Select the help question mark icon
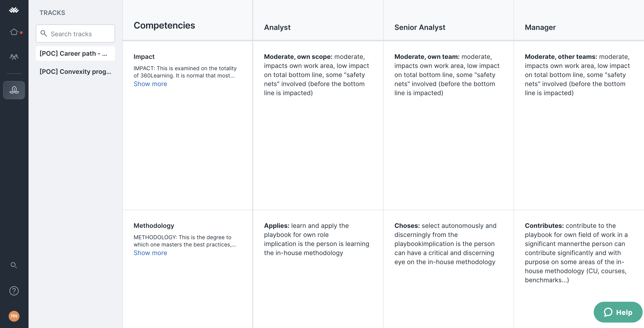 click(14, 290)
